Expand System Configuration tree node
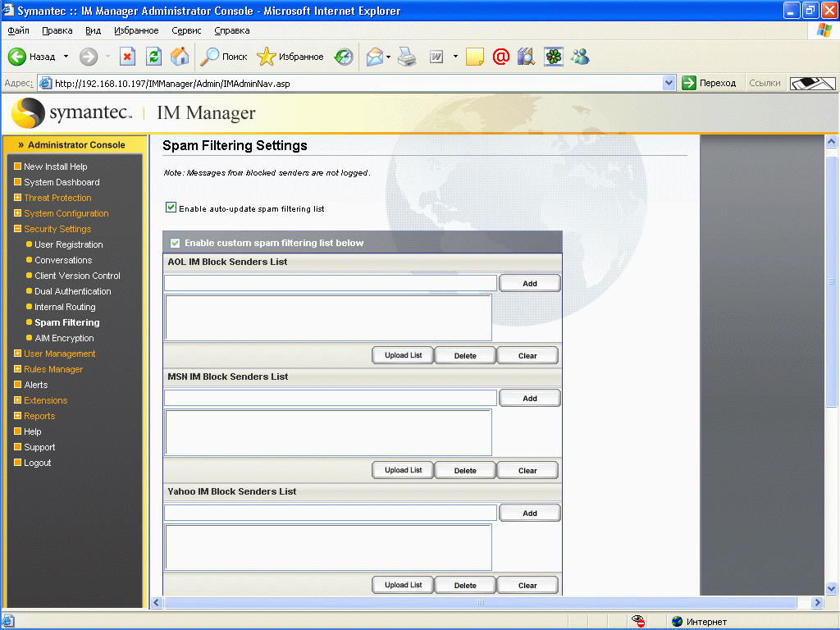This screenshot has width=840, height=630. [17, 212]
